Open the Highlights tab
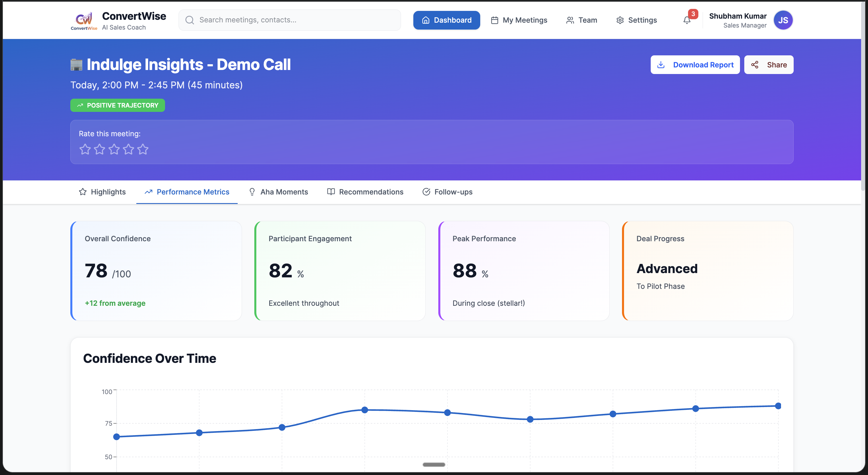The width and height of the screenshot is (868, 475). [102, 192]
